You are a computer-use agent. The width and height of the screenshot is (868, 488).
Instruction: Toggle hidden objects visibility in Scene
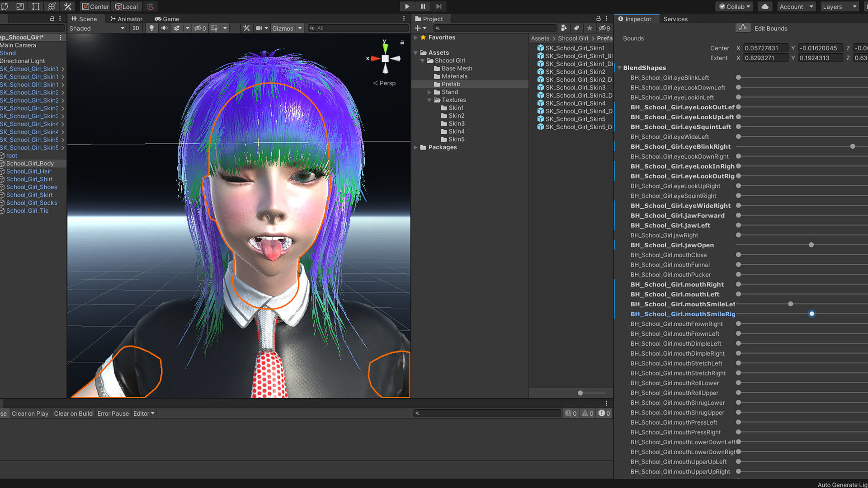pos(200,28)
